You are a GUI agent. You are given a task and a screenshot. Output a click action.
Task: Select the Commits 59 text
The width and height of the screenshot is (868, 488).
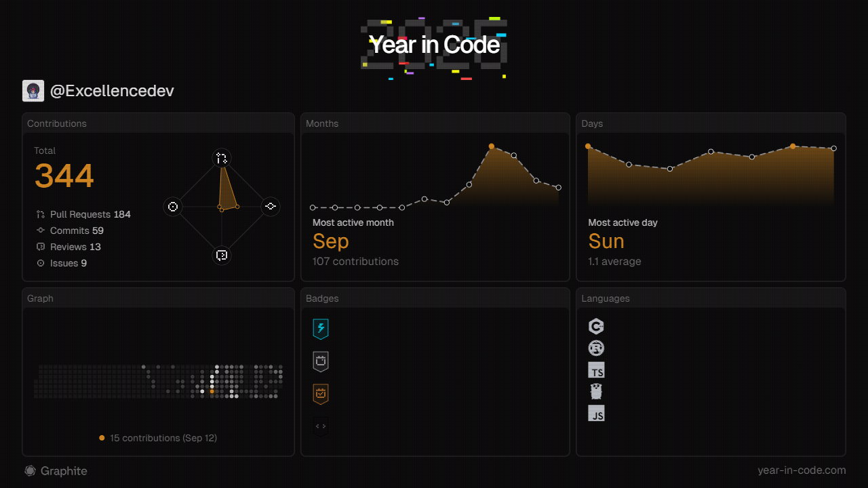(77, 230)
